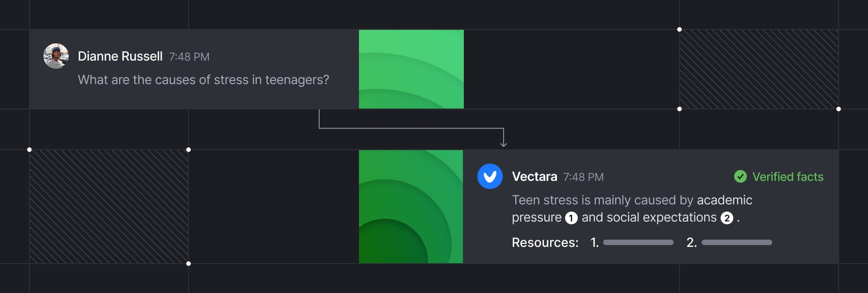The image size is (868, 293).
Task: Click the timestamp next to Dianne Russell
Action: (189, 57)
